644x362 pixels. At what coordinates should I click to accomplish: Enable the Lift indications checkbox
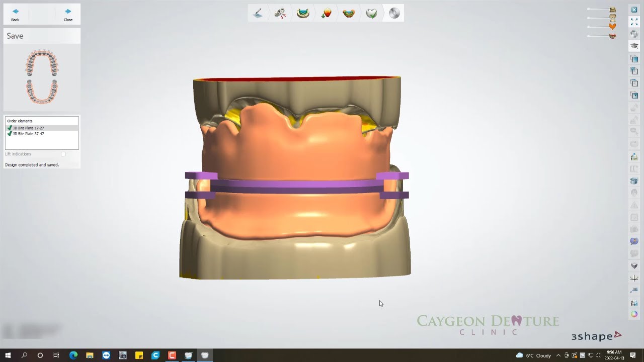coord(63,154)
